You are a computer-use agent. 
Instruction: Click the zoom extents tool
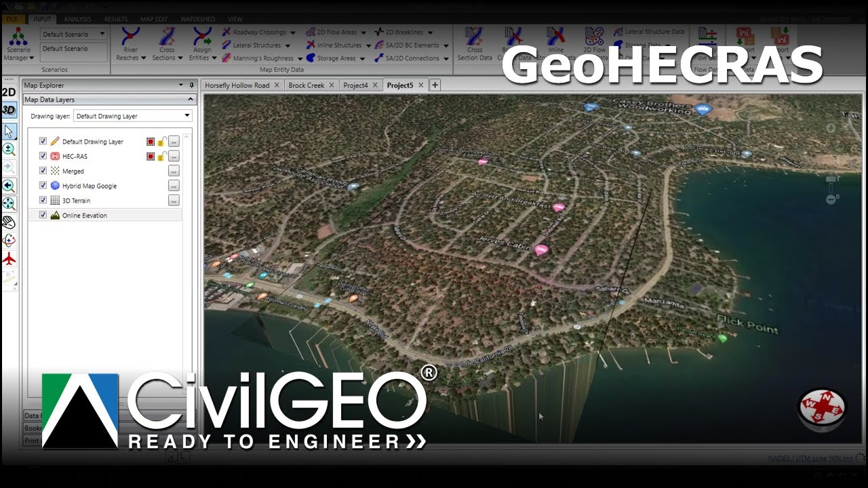coord(9,203)
